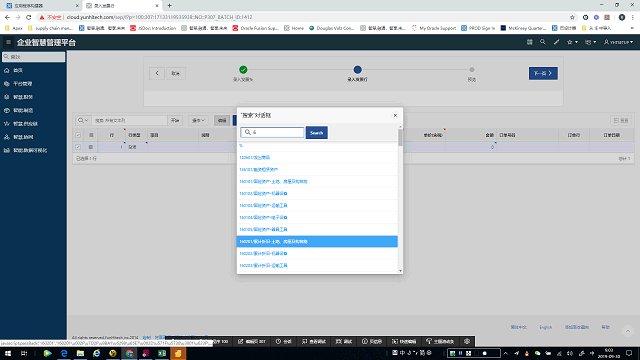Select highlighted 累计折旧-土地、房屋及构筑物 entry
This screenshot has height=360, width=640.
pos(317,242)
